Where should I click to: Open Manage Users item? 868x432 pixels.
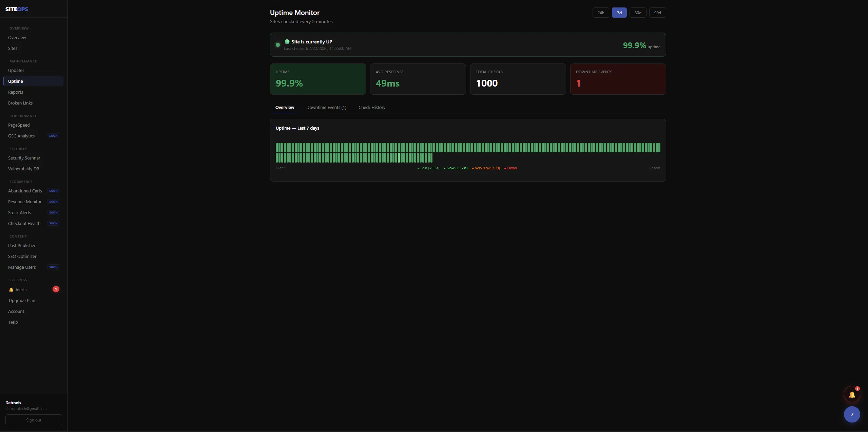click(x=33, y=267)
